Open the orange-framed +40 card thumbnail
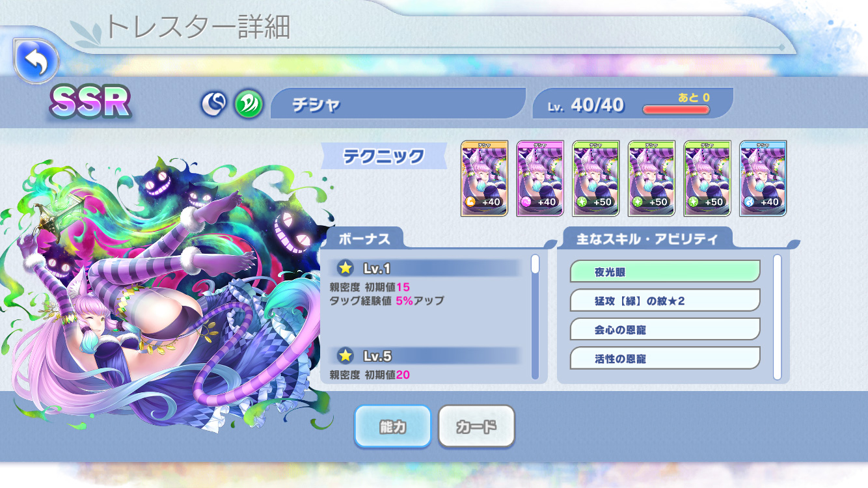The image size is (868, 488). click(484, 178)
